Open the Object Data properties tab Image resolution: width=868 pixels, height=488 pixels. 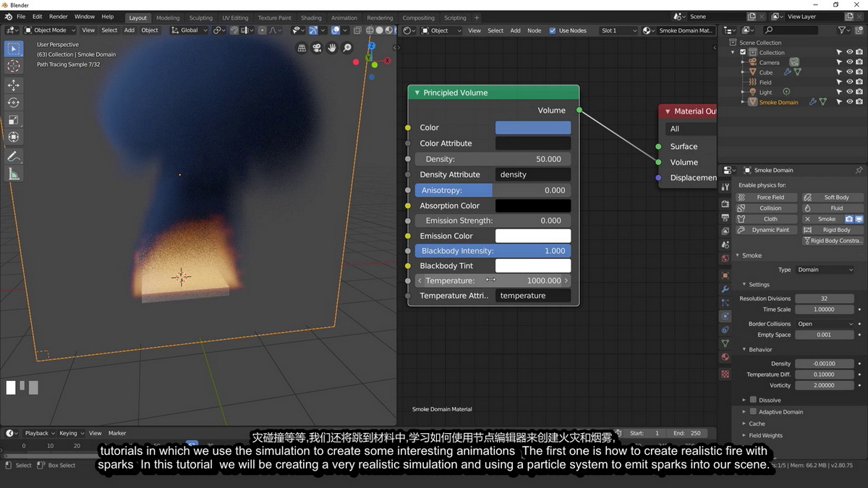click(725, 343)
